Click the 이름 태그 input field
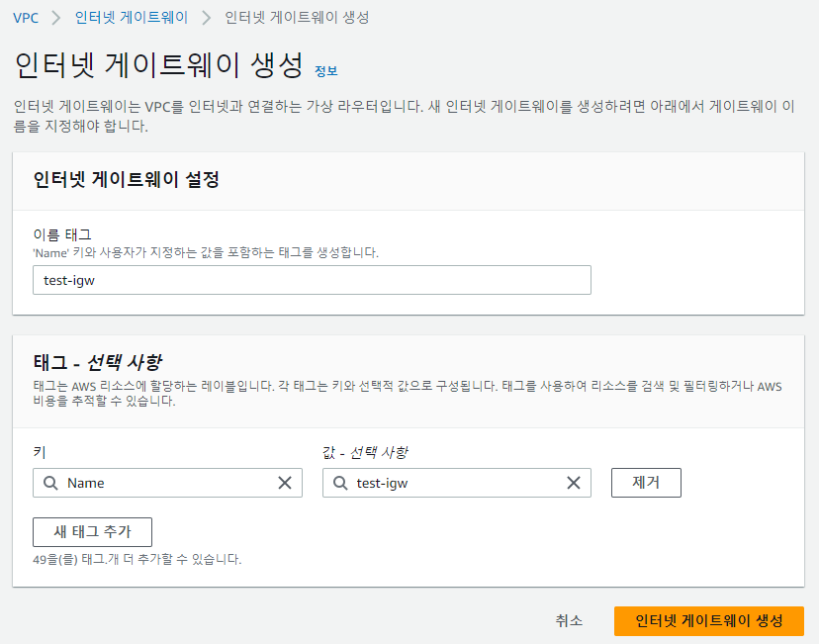This screenshot has width=819, height=644. 312,280
